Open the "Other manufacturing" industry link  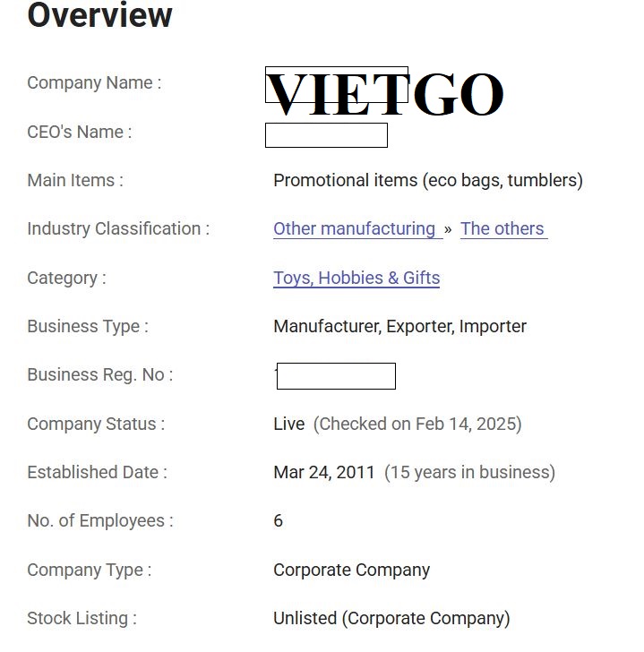tap(355, 228)
